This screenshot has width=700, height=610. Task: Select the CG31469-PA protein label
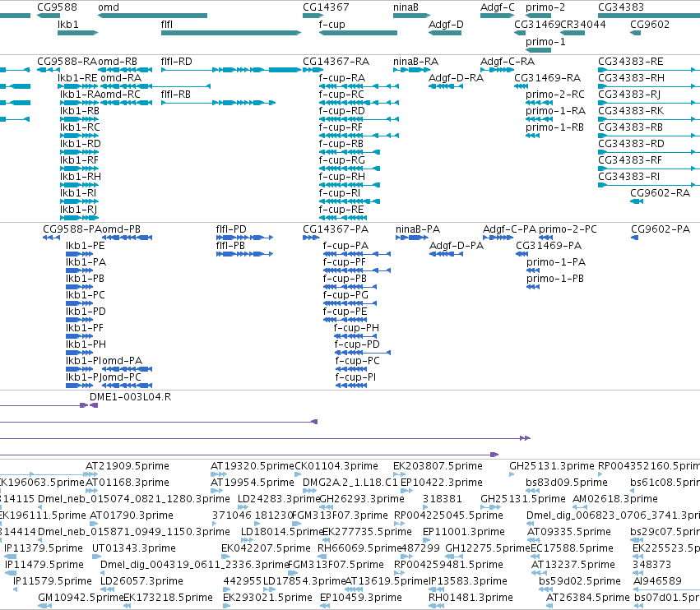click(549, 246)
